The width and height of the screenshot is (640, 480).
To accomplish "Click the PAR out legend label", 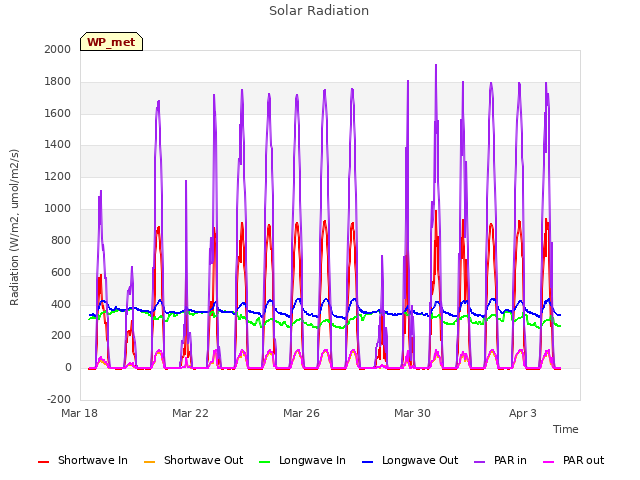I will tap(583, 460).
